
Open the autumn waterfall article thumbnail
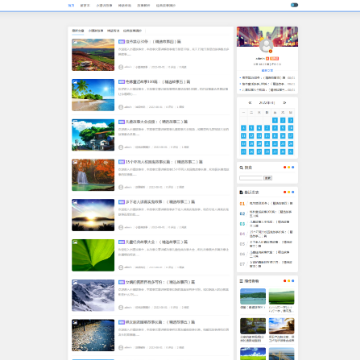(93, 175)
